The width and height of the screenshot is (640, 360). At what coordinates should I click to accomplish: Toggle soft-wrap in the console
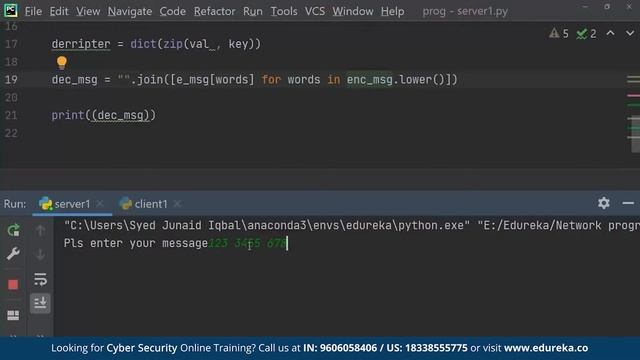click(40, 280)
